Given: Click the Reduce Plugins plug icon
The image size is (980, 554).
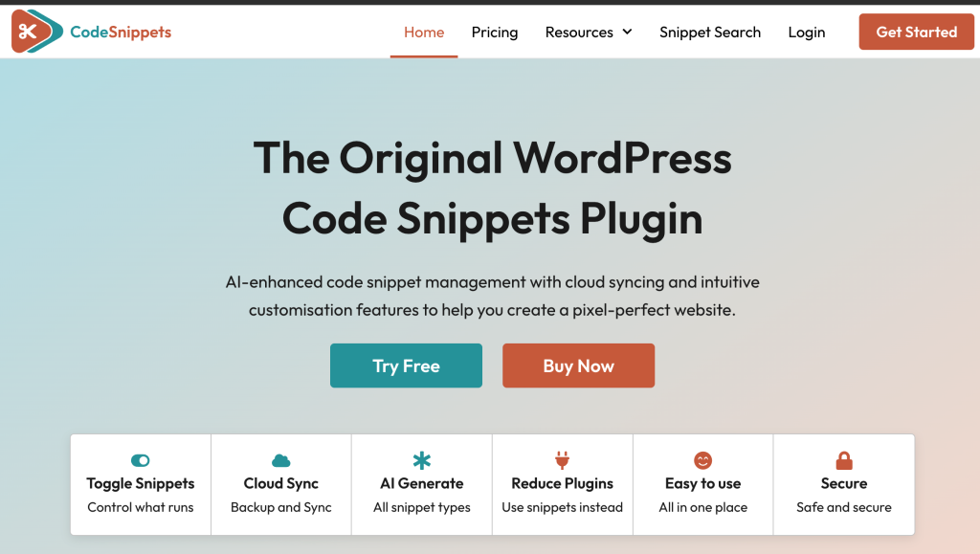Looking at the screenshot, I should (x=562, y=460).
